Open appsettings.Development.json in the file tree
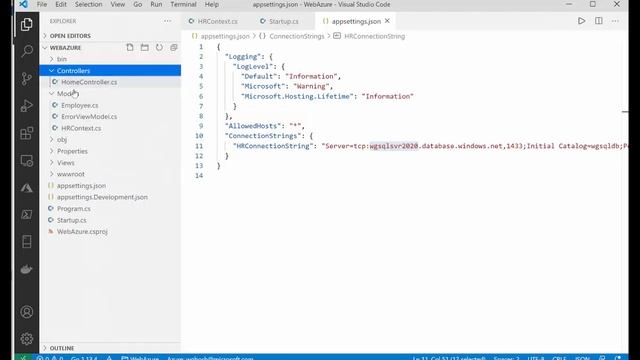The height and width of the screenshot is (360, 640). coord(102,197)
